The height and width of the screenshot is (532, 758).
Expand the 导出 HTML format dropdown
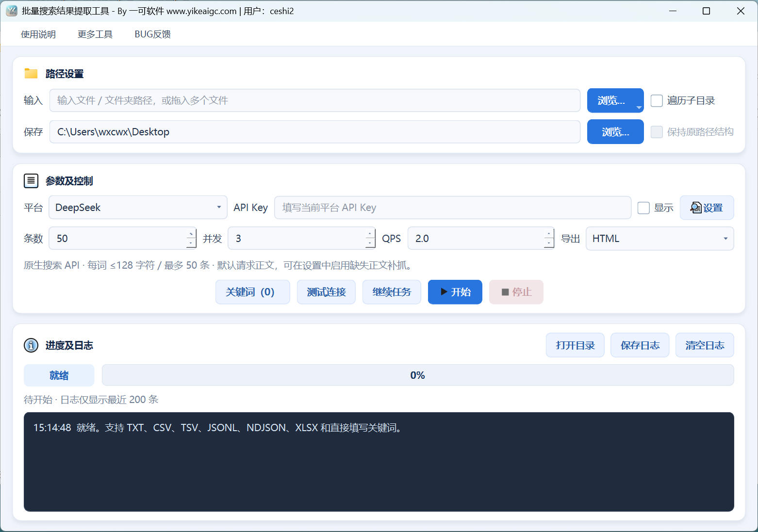660,239
